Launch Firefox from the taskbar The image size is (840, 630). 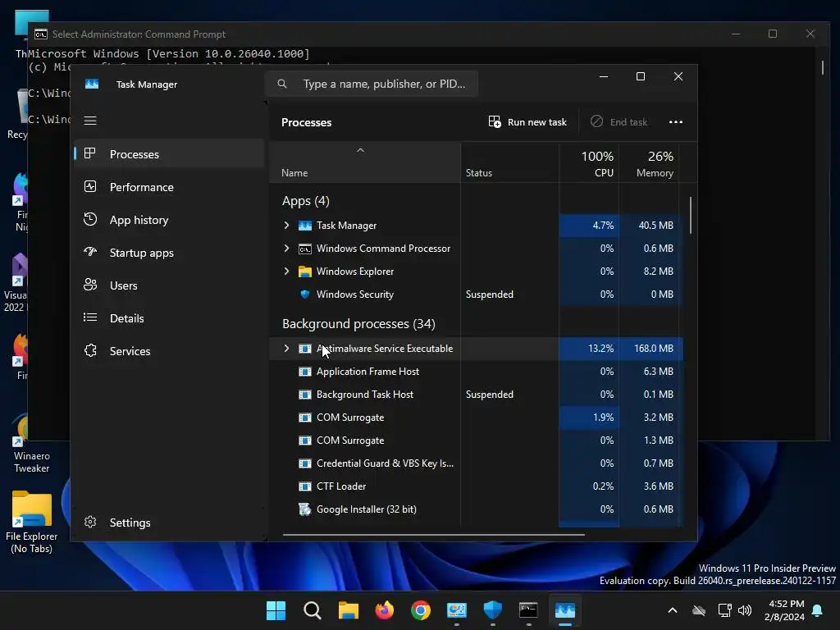(384, 610)
